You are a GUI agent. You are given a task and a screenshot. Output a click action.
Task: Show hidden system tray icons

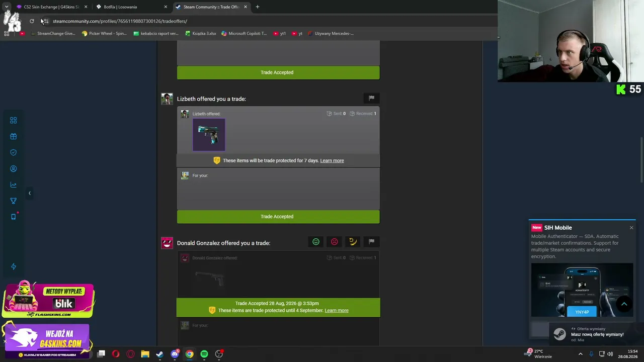point(580,354)
